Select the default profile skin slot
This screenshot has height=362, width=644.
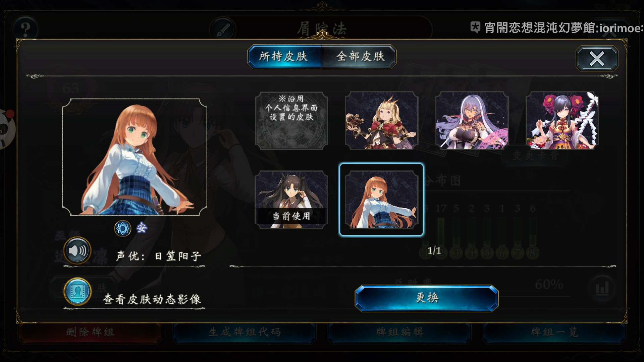point(291,121)
